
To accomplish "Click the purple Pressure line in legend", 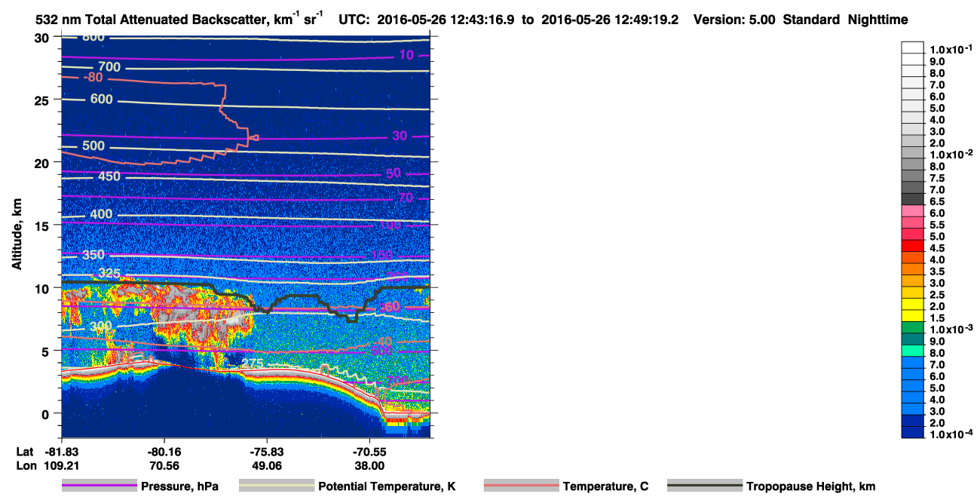I will pos(98,486).
